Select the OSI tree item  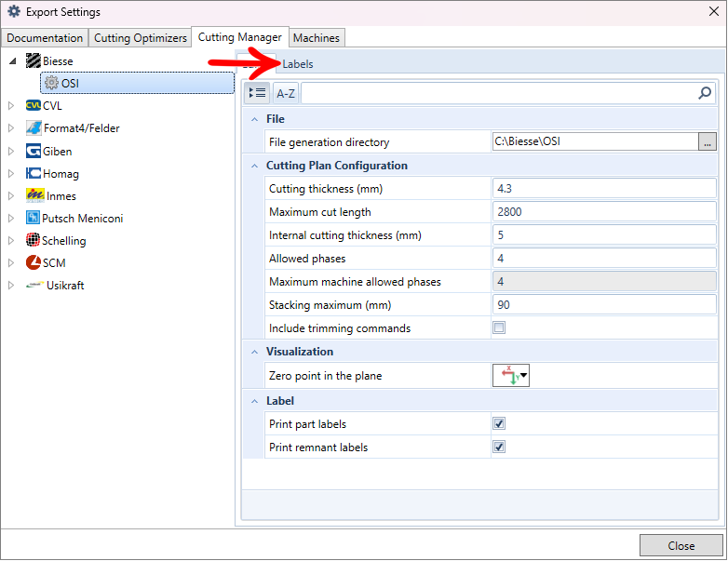tap(138, 83)
